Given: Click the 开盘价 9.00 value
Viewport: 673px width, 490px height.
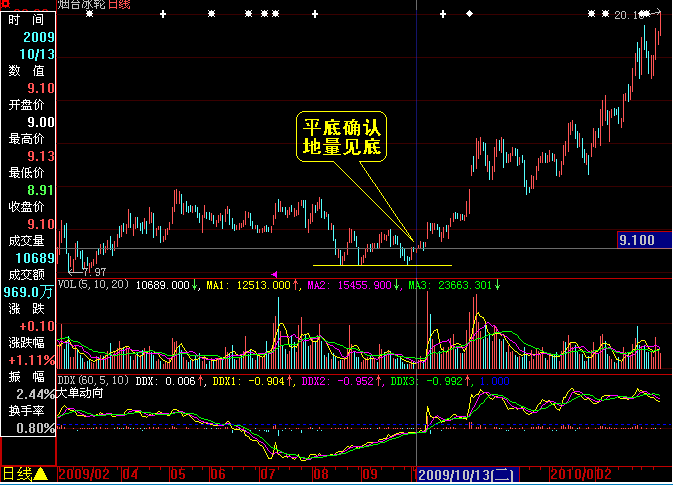Looking at the screenshot, I should tap(41, 122).
